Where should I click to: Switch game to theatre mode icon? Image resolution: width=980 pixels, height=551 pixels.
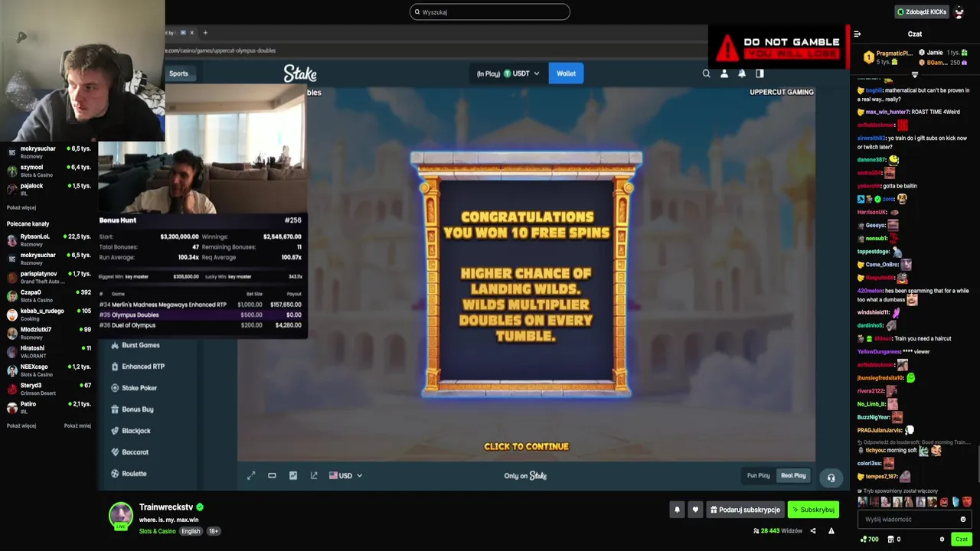tap(272, 475)
